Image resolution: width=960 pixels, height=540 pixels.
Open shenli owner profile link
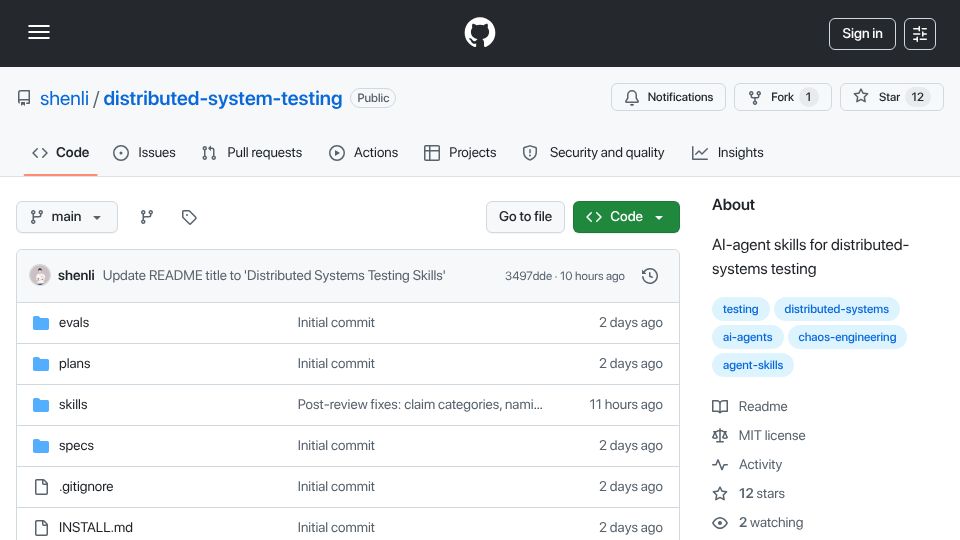pyautogui.click(x=64, y=98)
